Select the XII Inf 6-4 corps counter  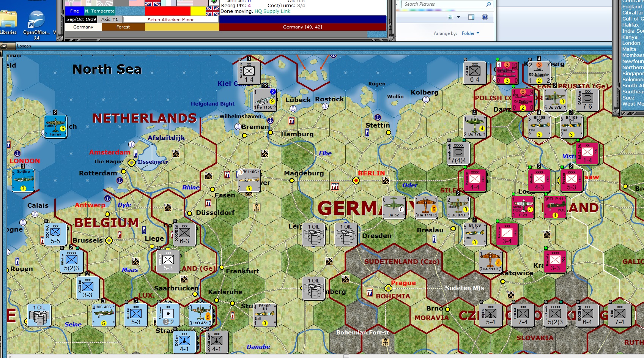pos(475,73)
